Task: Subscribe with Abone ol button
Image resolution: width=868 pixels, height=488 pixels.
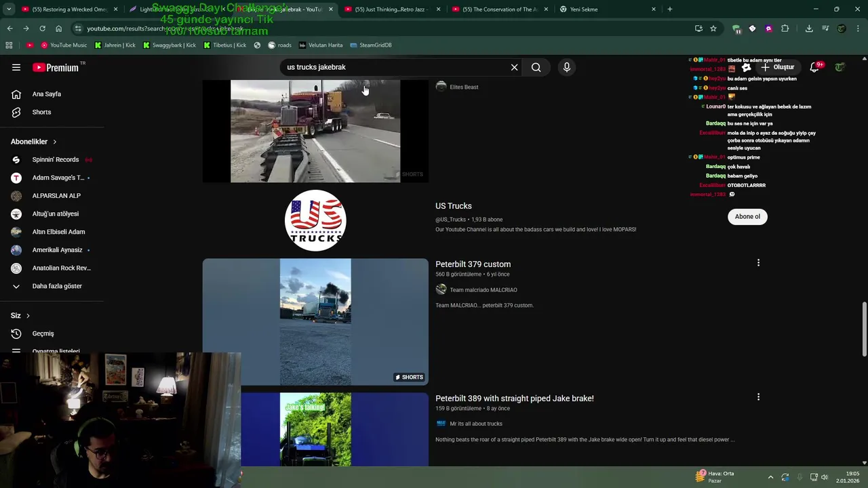Action: [747, 216]
